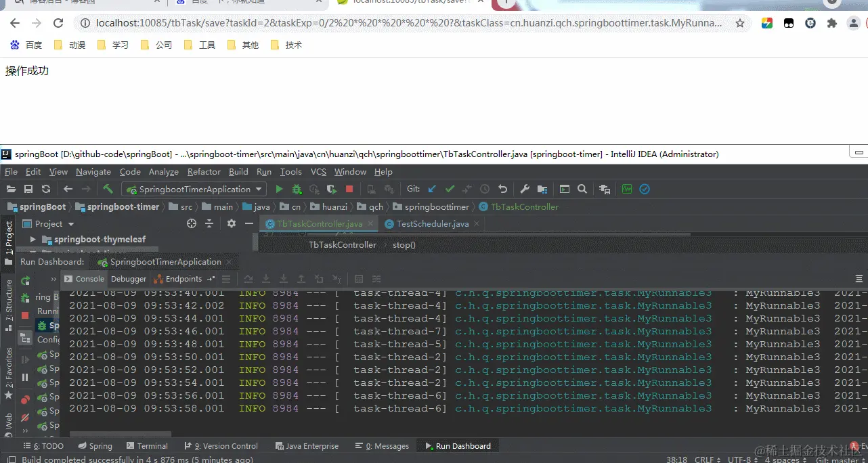The image size is (868, 463).
Task: Open 6: TODO tool window
Action: (x=43, y=446)
